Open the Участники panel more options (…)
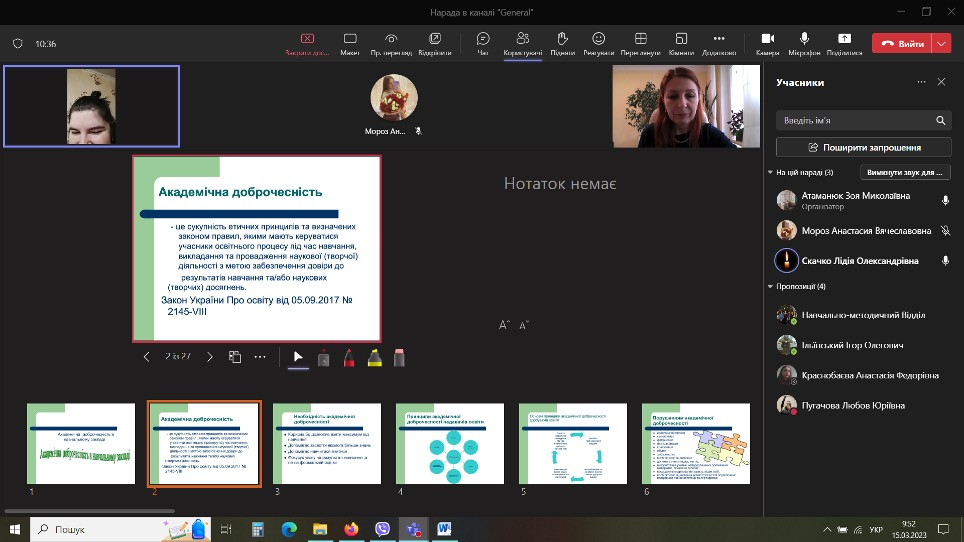The width and height of the screenshot is (964, 542). click(921, 82)
